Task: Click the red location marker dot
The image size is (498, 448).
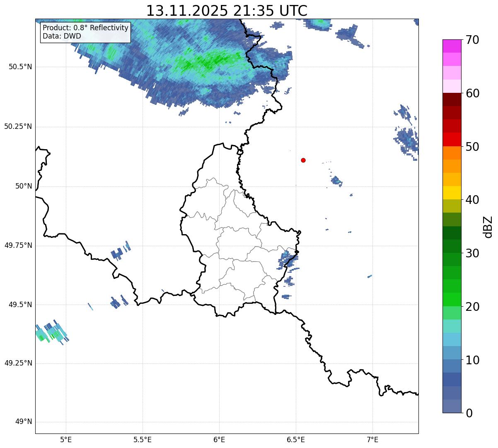Action: coord(303,160)
